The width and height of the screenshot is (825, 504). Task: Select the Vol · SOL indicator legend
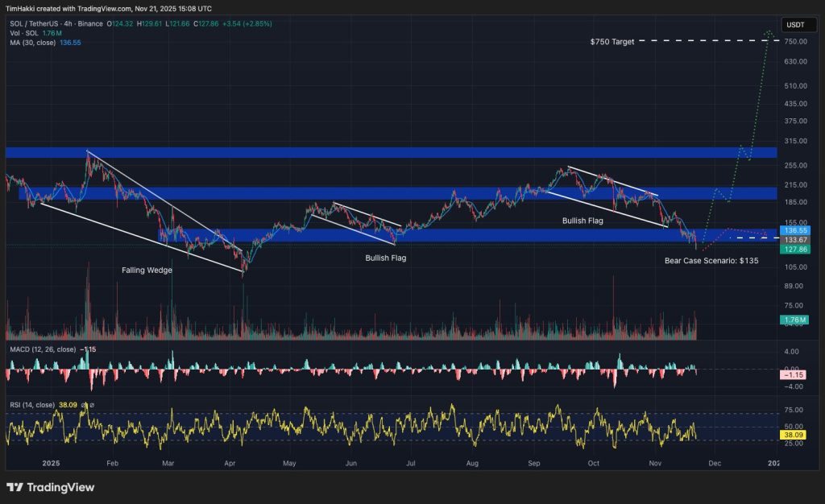[x=20, y=34]
